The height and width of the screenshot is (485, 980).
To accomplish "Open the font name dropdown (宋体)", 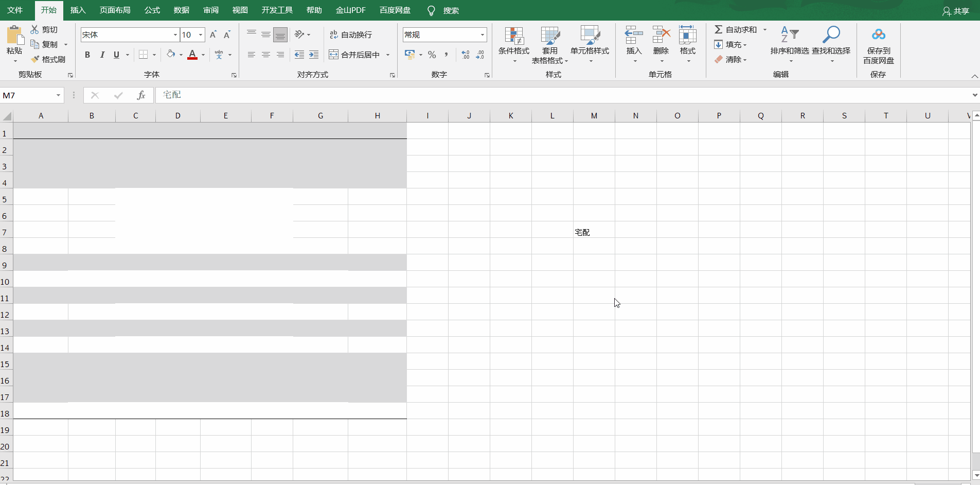I will (x=175, y=34).
